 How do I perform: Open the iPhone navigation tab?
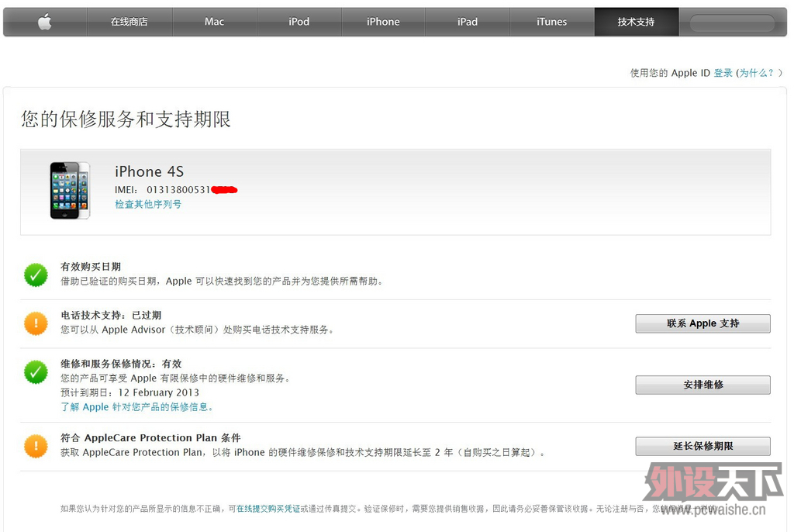click(x=383, y=22)
